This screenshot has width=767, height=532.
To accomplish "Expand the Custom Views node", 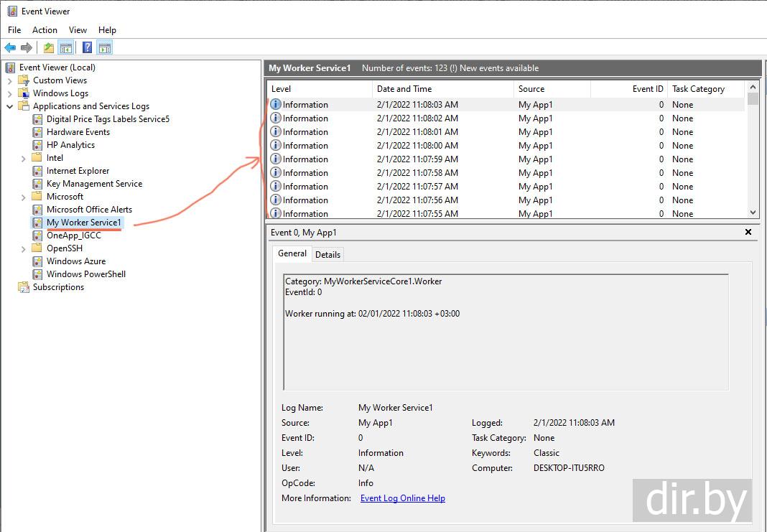I will point(10,80).
